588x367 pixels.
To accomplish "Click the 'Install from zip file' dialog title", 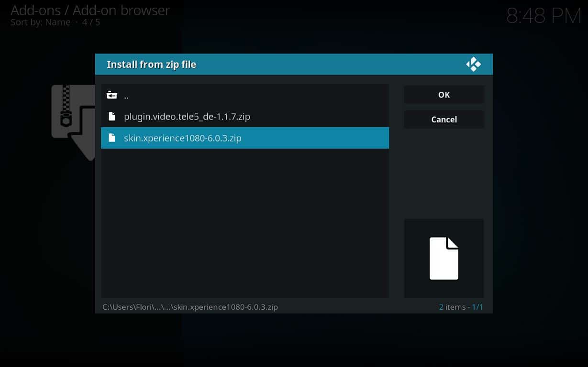I will tap(151, 65).
